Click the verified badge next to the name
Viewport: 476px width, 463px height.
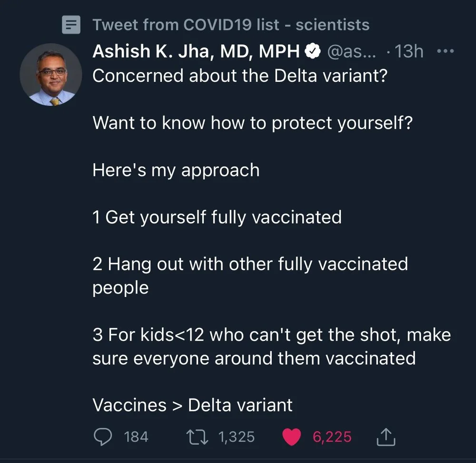point(313,51)
